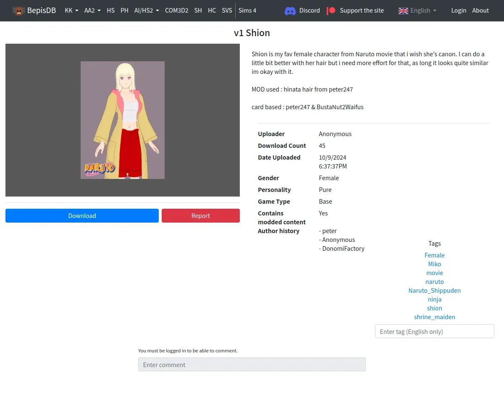Screen dimensions: 504x420
Task: Select the shion tag
Action: pos(434,308)
